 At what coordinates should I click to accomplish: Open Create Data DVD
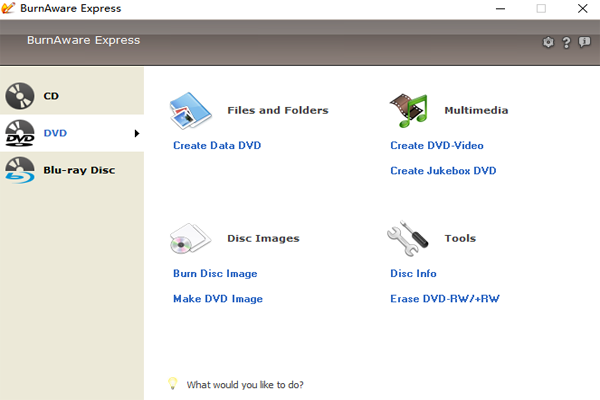[x=217, y=145]
